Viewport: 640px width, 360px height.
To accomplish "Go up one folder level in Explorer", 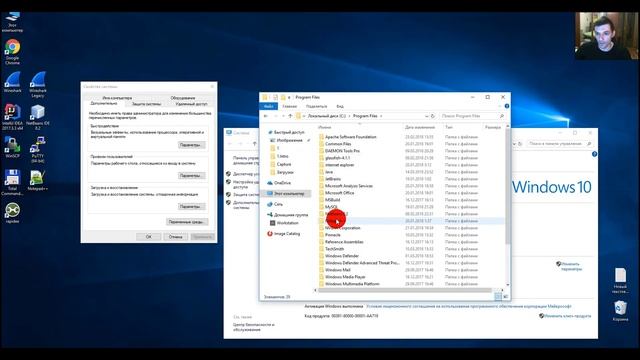I will click(x=290, y=116).
